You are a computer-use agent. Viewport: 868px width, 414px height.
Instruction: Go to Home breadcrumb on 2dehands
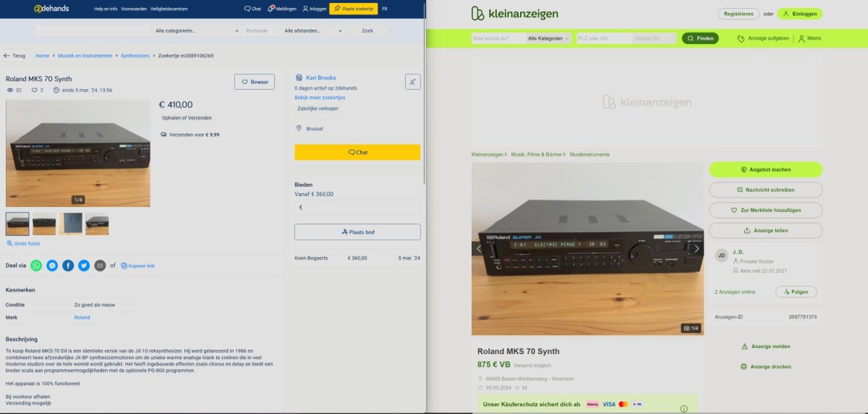[x=43, y=56]
